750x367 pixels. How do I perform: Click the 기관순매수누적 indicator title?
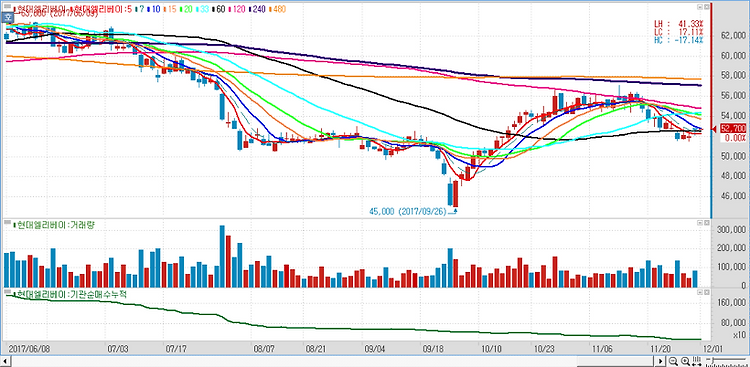pos(70,294)
